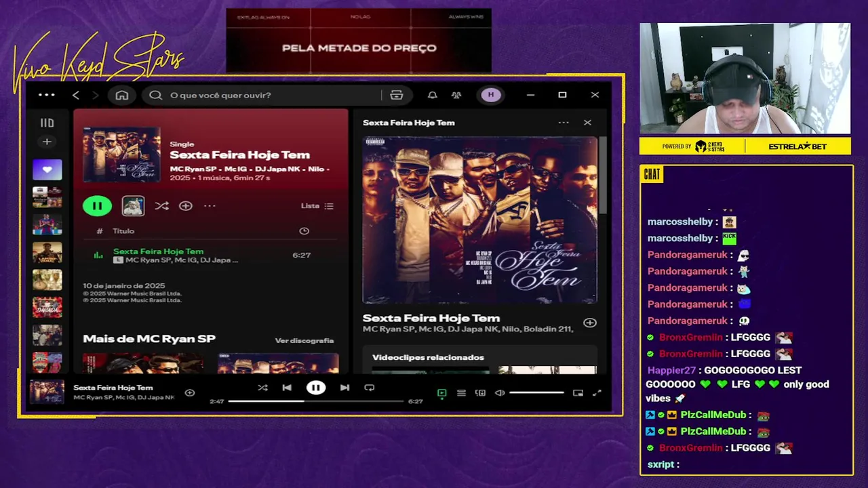The image size is (868, 488).
Task: Click the duration clock column header
Action: [304, 231]
